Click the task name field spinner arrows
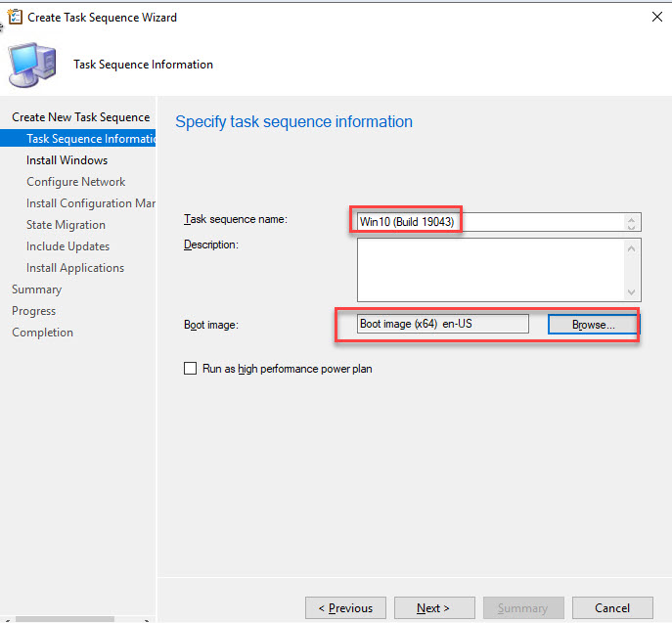Viewport: 672px width, 623px height. tap(632, 222)
